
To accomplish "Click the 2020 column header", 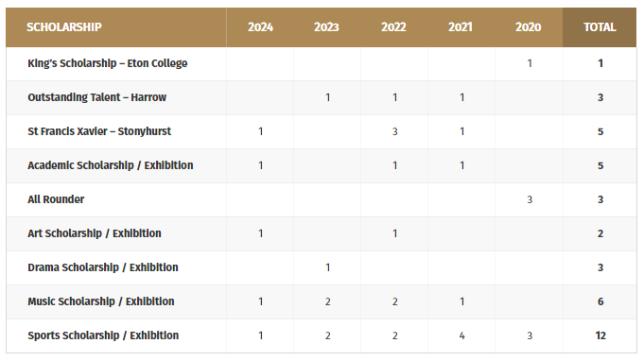I will tap(529, 27).
